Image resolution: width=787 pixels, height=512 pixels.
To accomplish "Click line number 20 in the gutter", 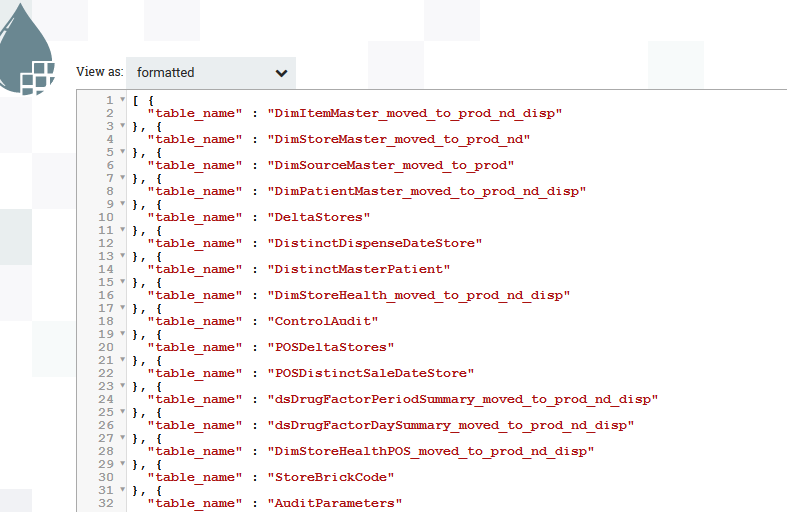I will [x=105, y=347].
